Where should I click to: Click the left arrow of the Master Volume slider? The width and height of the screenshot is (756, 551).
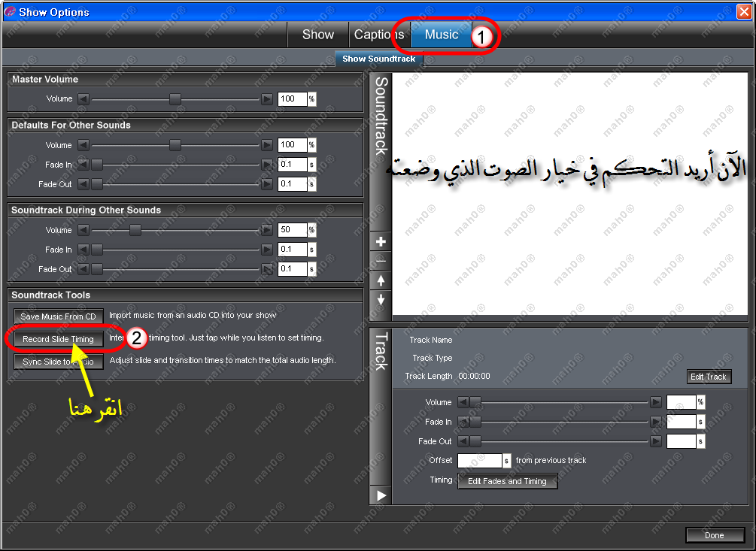coord(83,99)
